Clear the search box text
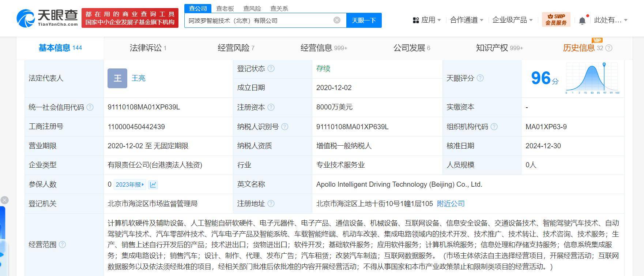The width and height of the screenshot is (644, 276). pos(337,20)
